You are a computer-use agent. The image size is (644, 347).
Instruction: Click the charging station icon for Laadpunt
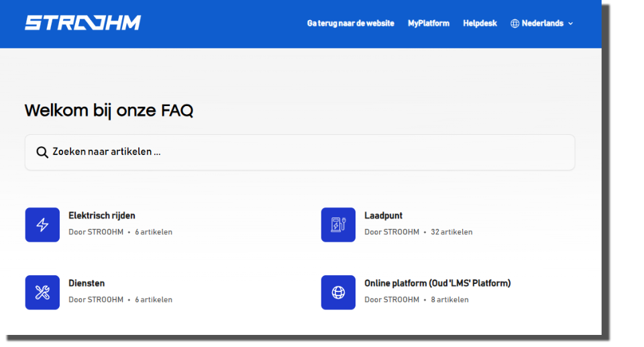[x=338, y=225]
